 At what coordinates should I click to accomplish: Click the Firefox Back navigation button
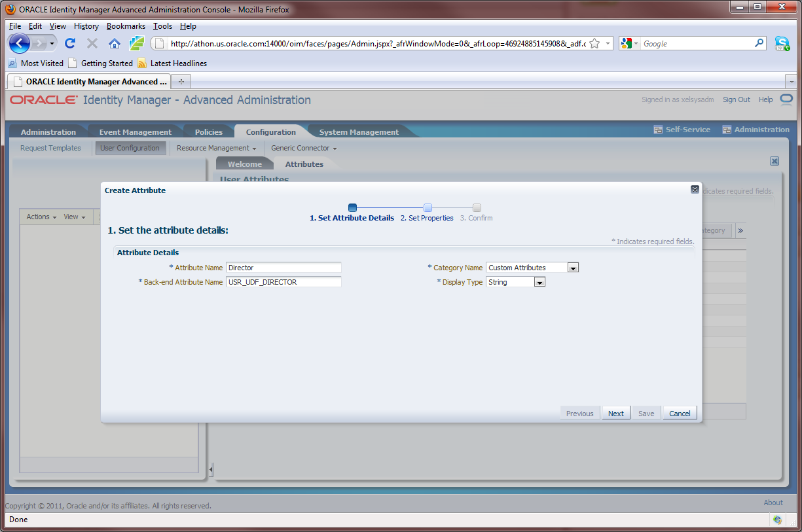pyautogui.click(x=20, y=43)
